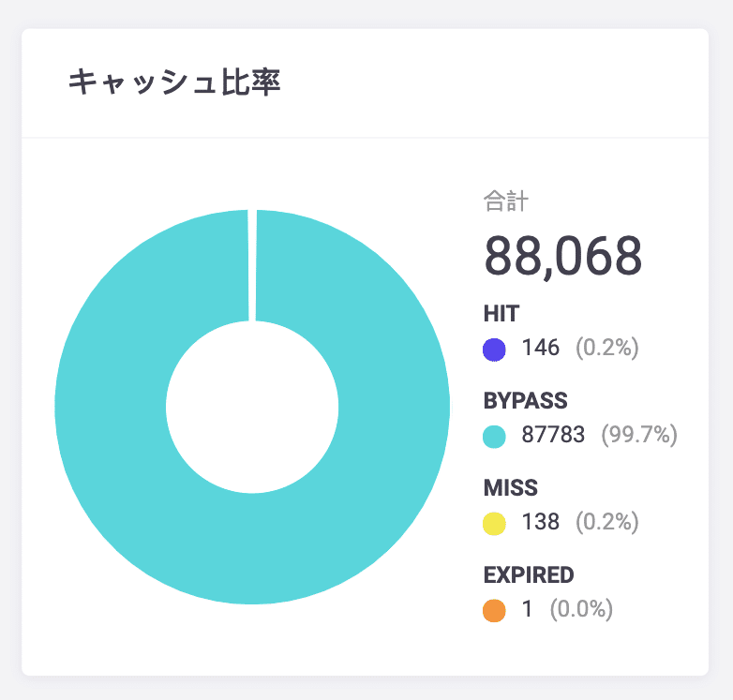Click the HIT count of 146
Screen dimensions: 733x700
tap(541, 349)
